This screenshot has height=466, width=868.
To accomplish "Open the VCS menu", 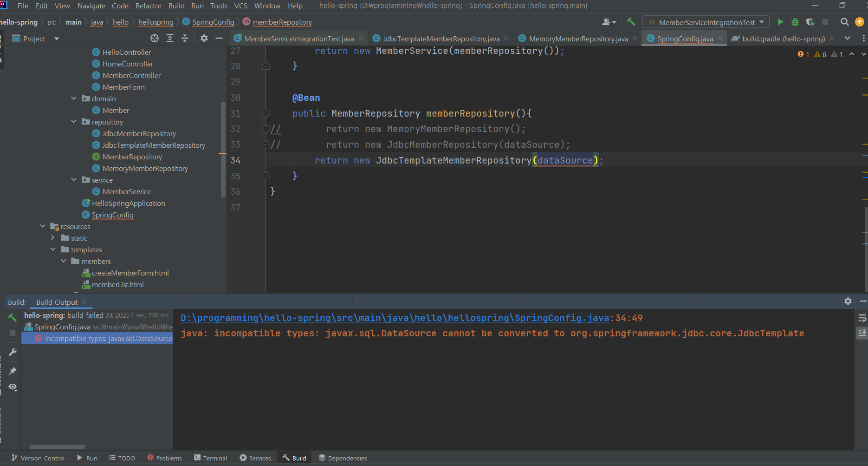I will pos(240,6).
